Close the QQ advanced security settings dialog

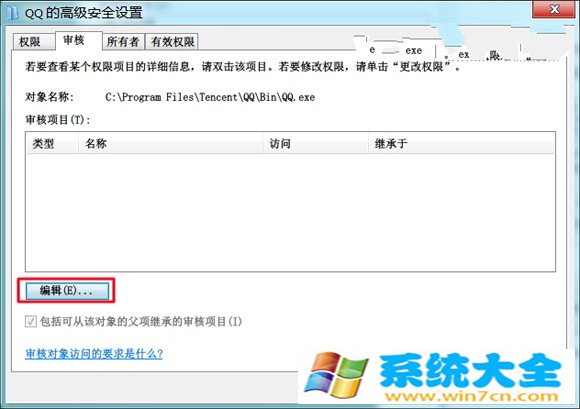coord(554,10)
